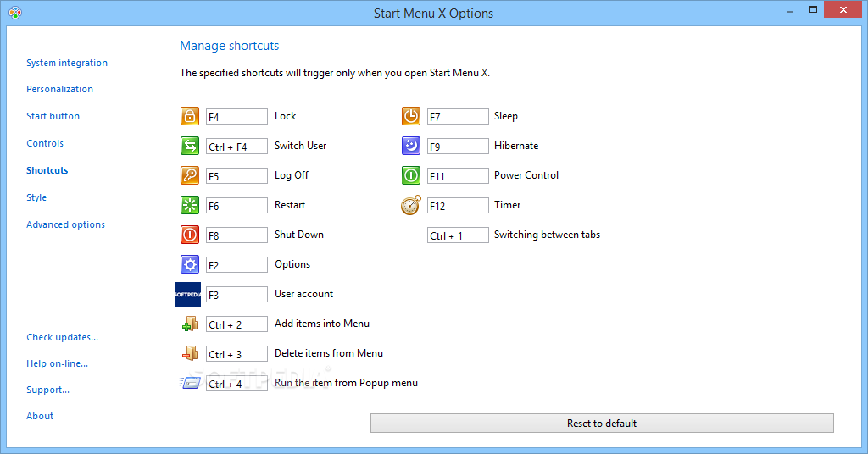This screenshot has height=454, width=868.
Task: Click the Shut Down label text
Action: [299, 235]
